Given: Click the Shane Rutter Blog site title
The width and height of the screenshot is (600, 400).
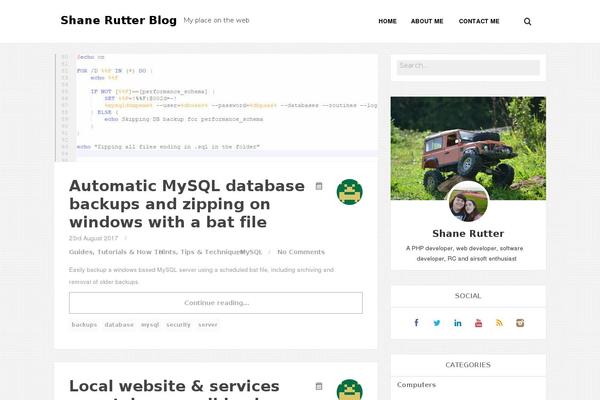Looking at the screenshot, I should coord(119,20).
